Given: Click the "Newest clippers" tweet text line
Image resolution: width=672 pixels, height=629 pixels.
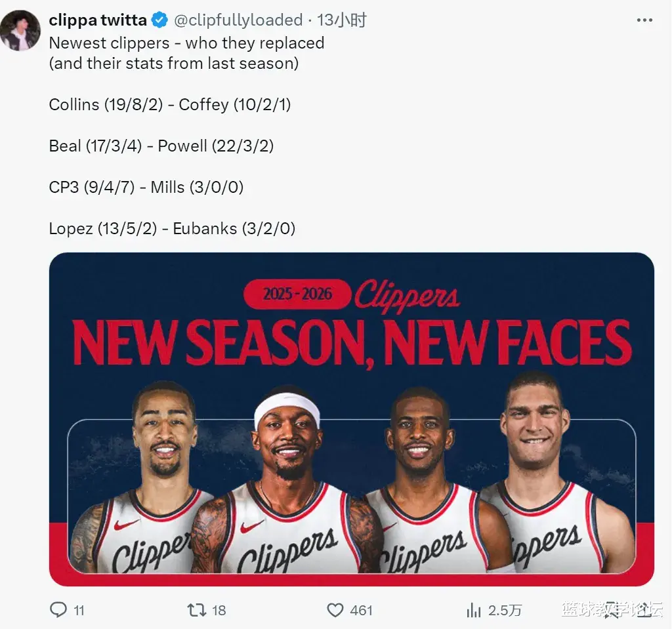Looking at the screenshot, I should tap(186, 43).
